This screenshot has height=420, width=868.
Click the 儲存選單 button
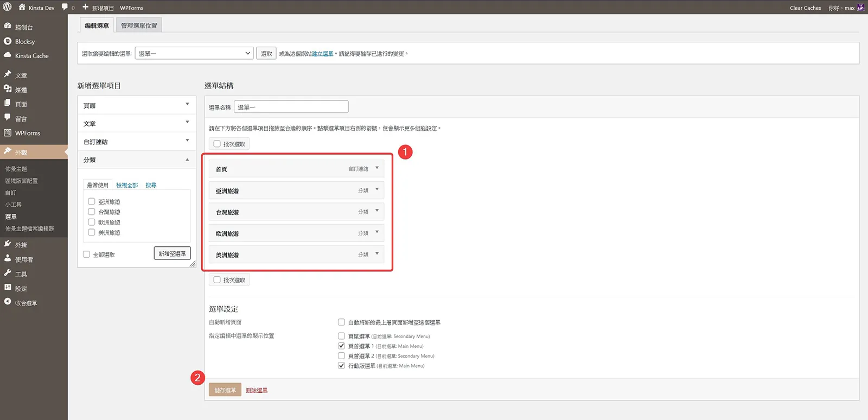[225, 390]
